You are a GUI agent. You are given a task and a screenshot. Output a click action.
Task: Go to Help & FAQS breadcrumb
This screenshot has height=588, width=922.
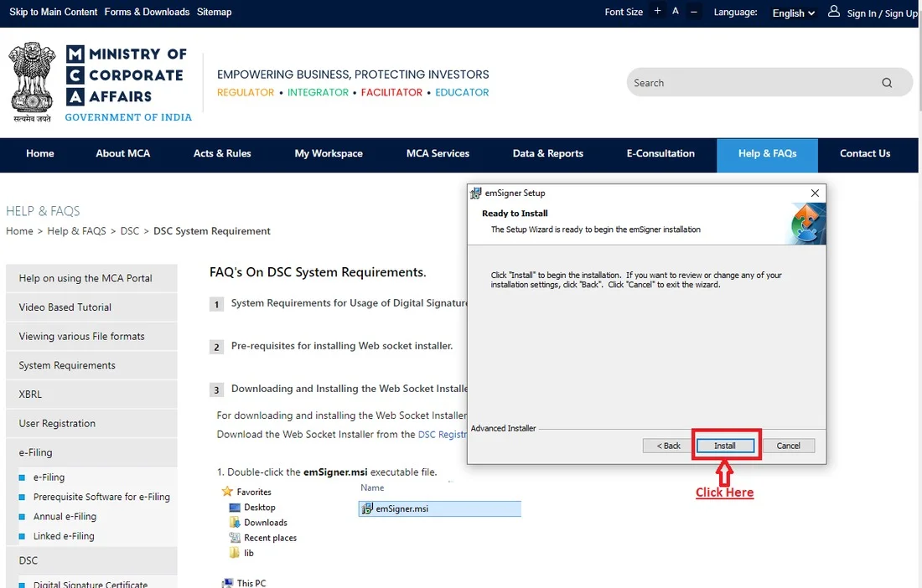click(x=76, y=231)
